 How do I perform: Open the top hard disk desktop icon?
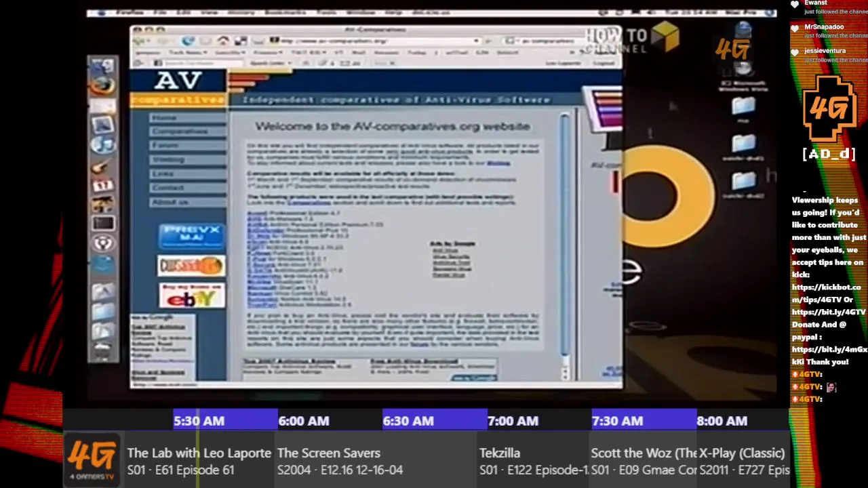point(743,31)
